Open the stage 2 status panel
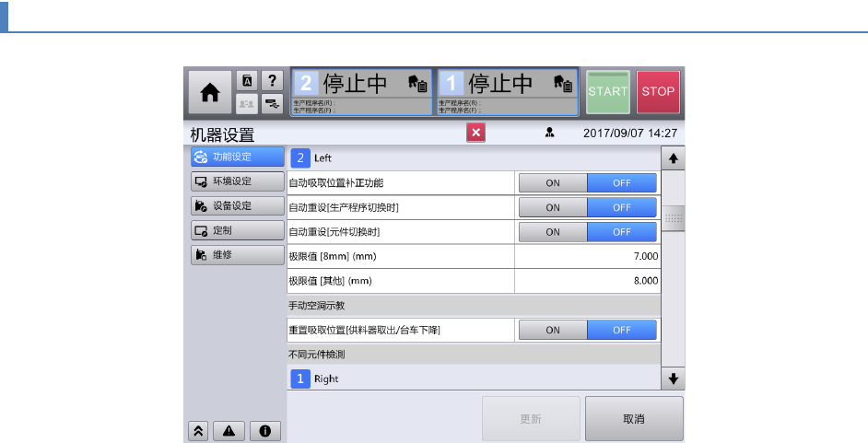The image size is (868, 443). 361,92
